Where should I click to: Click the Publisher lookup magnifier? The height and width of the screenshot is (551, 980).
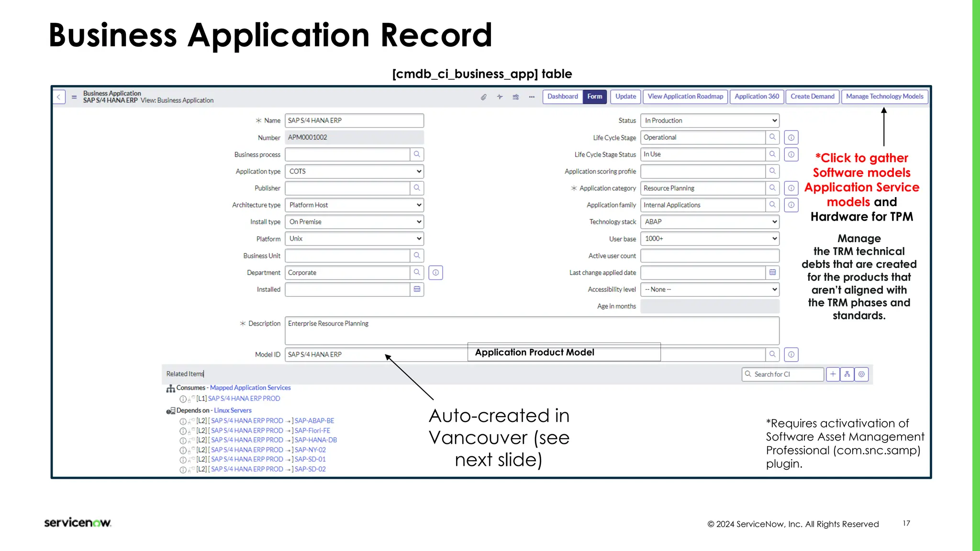click(x=417, y=188)
